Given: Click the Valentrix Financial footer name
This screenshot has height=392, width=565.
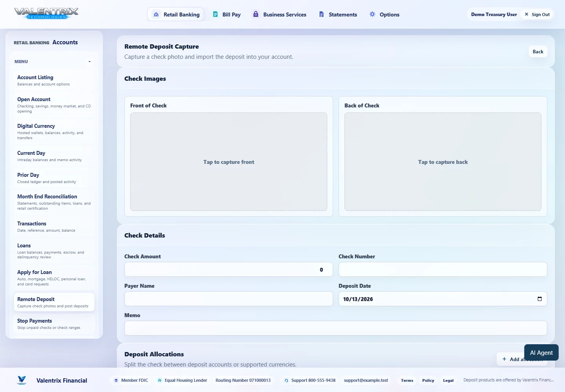Looking at the screenshot, I should tap(62, 380).
